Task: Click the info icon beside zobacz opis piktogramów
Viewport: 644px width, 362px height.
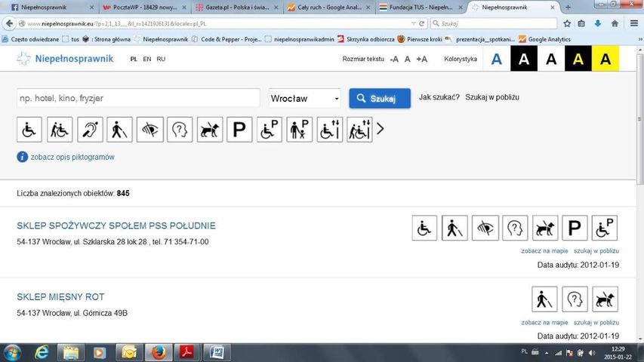Action: click(x=22, y=157)
